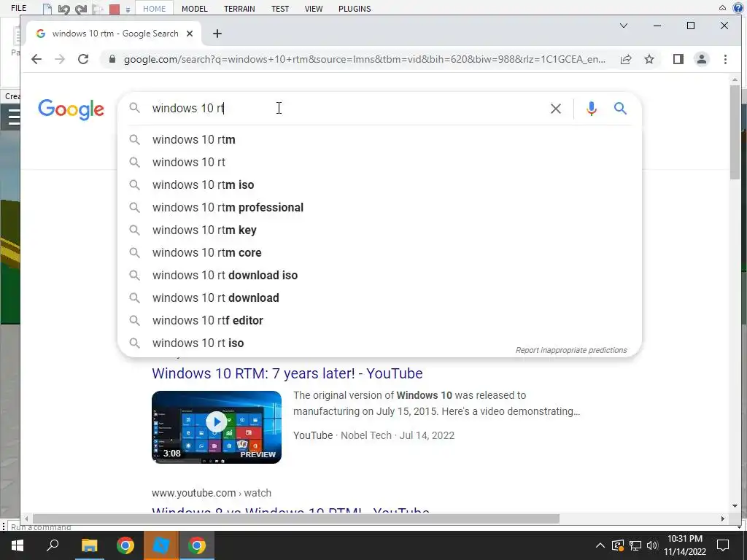The width and height of the screenshot is (747, 560).
Task: Start voice search with microphone icon
Action: [591, 109]
